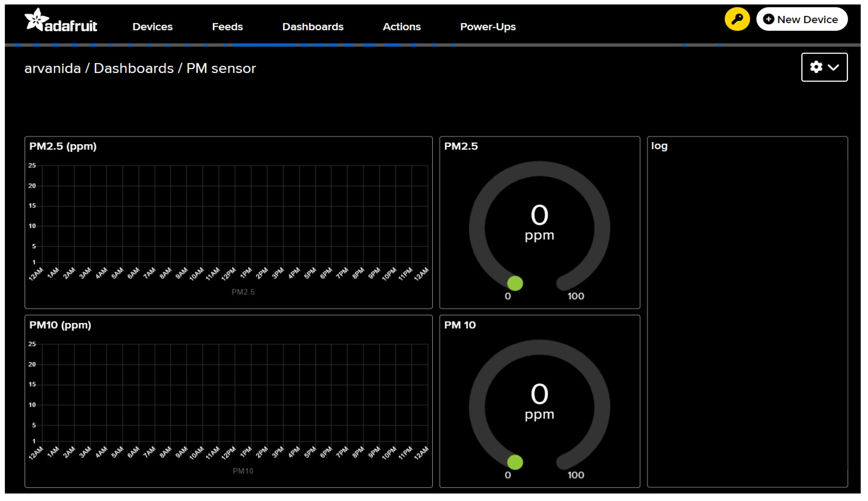This screenshot has height=501, width=868.
Task: Open the Devices menu
Action: pyautogui.click(x=152, y=27)
